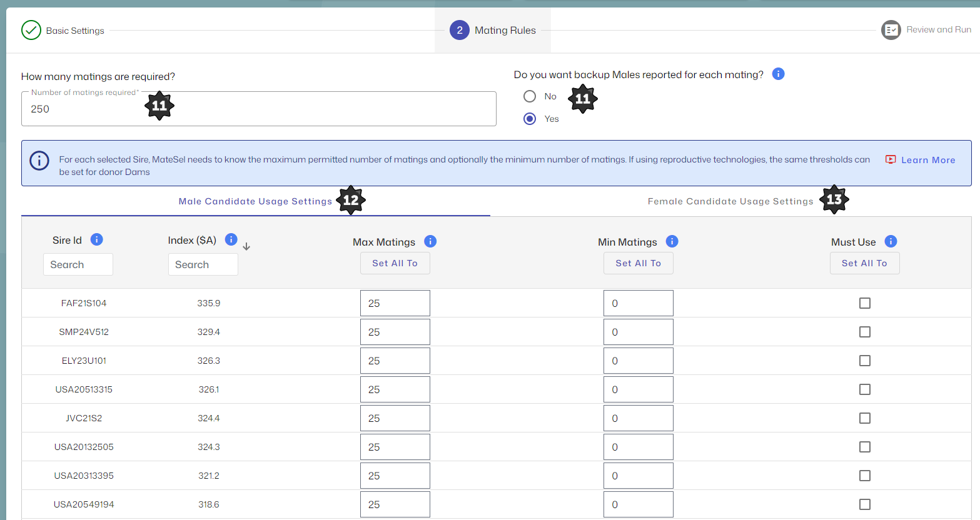Click the Review and Run step icon
Image resolution: width=980 pixels, height=520 pixels.
(891, 30)
